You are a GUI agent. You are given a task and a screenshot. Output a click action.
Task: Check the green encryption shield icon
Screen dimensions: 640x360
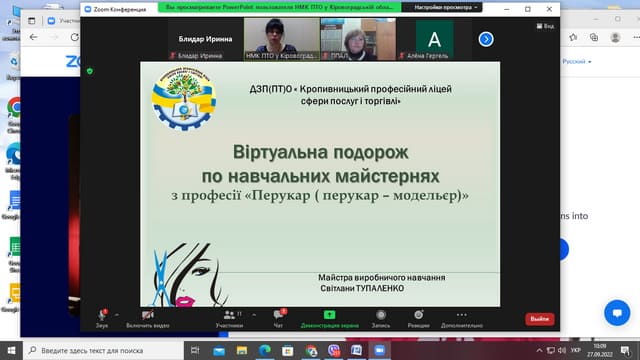tap(90, 71)
